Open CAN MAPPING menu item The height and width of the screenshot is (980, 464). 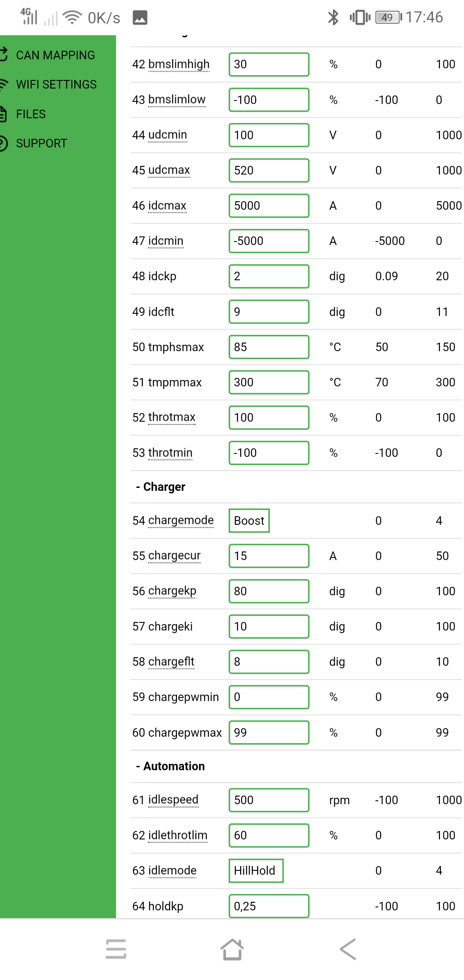pyautogui.click(x=55, y=55)
